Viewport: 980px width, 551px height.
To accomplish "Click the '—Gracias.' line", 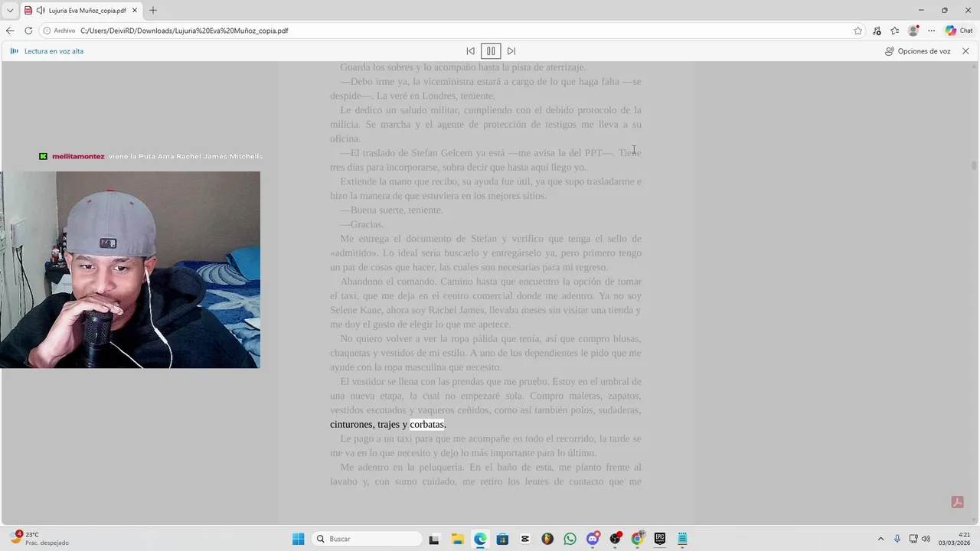I will tap(362, 224).
